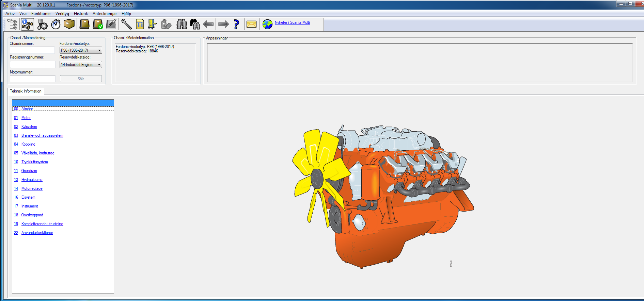Click the Nyheter i Scania Multi link
Viewport: 644px width, 301px height.
292,22
